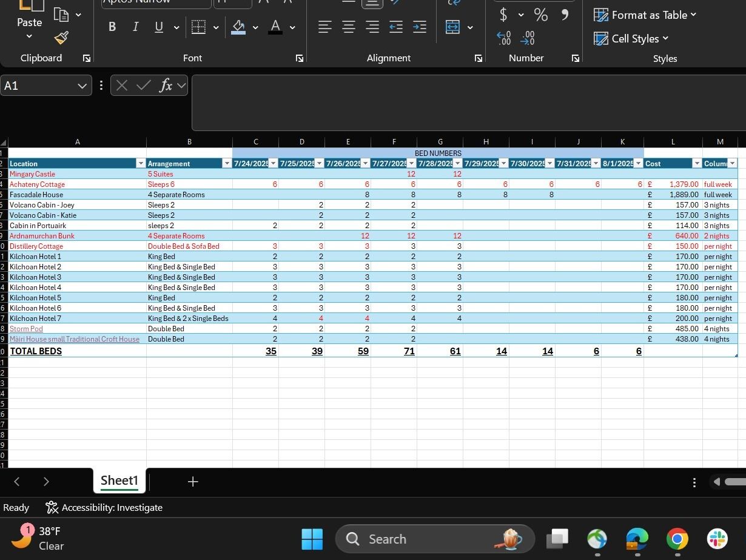This screenshot has height=560, width=746.
Task: Center the cell text horizontally
Action: 349,27
